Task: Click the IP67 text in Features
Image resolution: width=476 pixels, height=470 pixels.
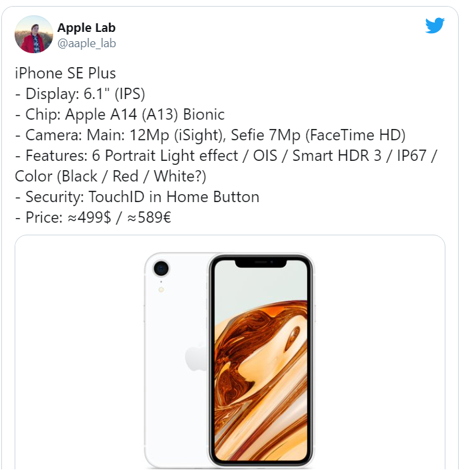Action: click(412, 156)
